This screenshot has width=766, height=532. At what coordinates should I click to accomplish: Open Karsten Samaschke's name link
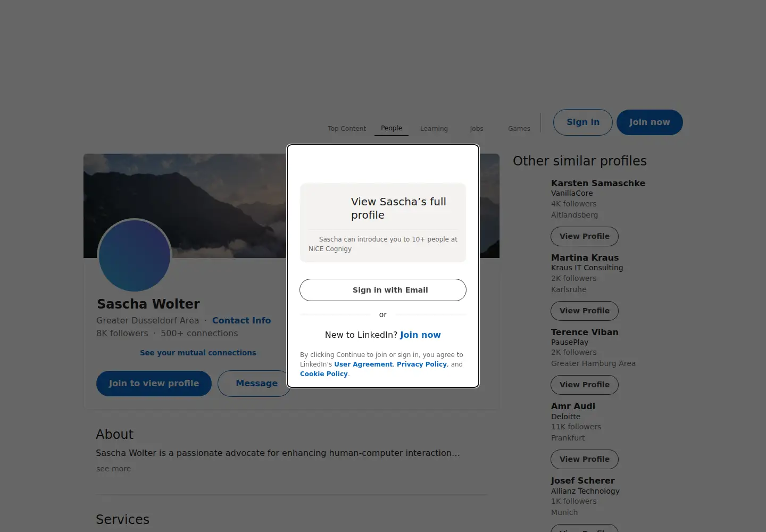pos(598,183)
